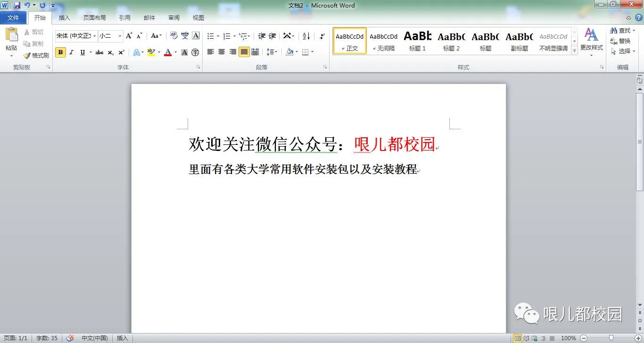The width and height of the screenshot is (644, 343).
Task: Apply the yellow text highlight color
Action: click(151, 52)
